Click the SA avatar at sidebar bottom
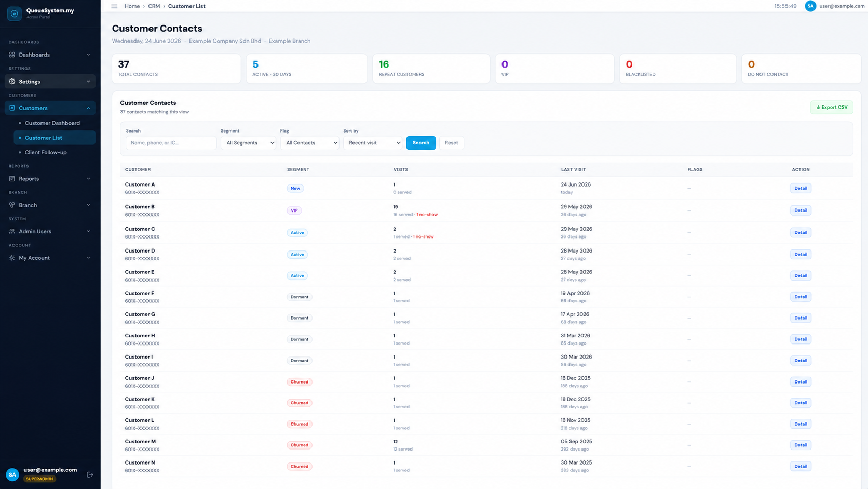 12,474
